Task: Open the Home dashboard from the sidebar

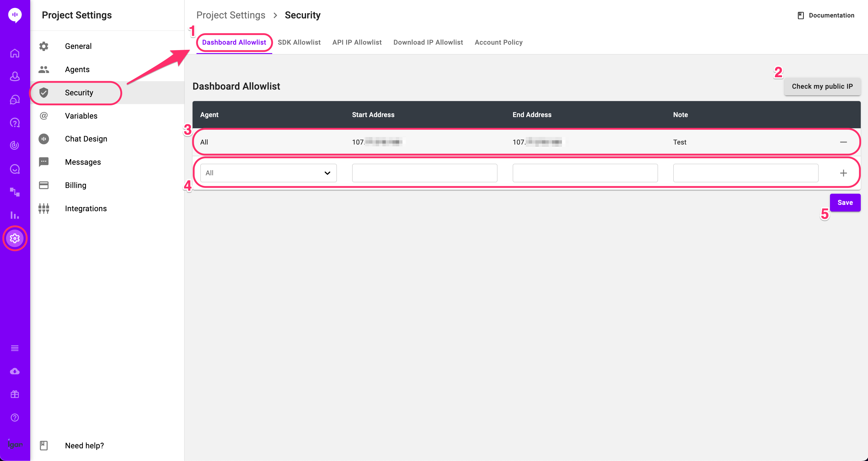Action: tap(15, 53)
